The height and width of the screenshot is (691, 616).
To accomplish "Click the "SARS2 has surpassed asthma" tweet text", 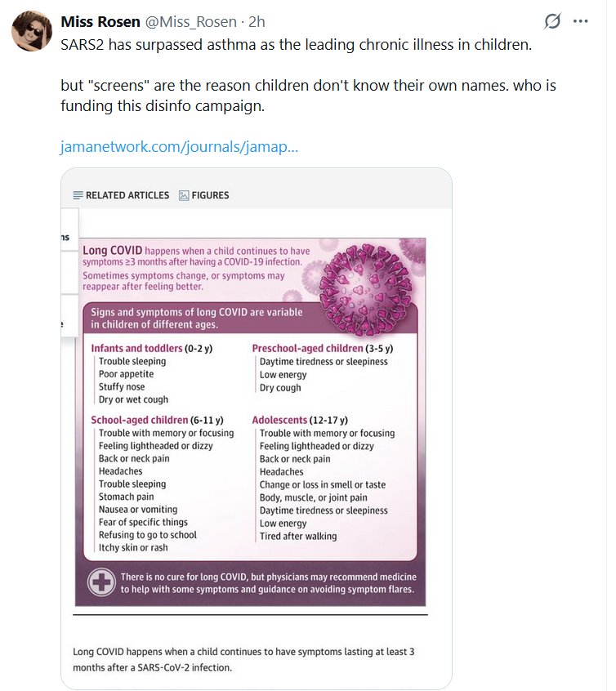I will pos(296,44).
